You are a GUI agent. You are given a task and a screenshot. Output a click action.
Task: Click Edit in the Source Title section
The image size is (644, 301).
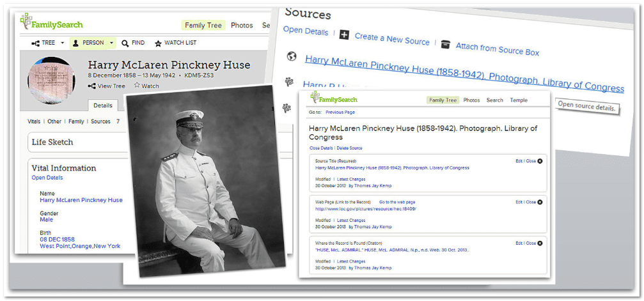tap(519, 162)
